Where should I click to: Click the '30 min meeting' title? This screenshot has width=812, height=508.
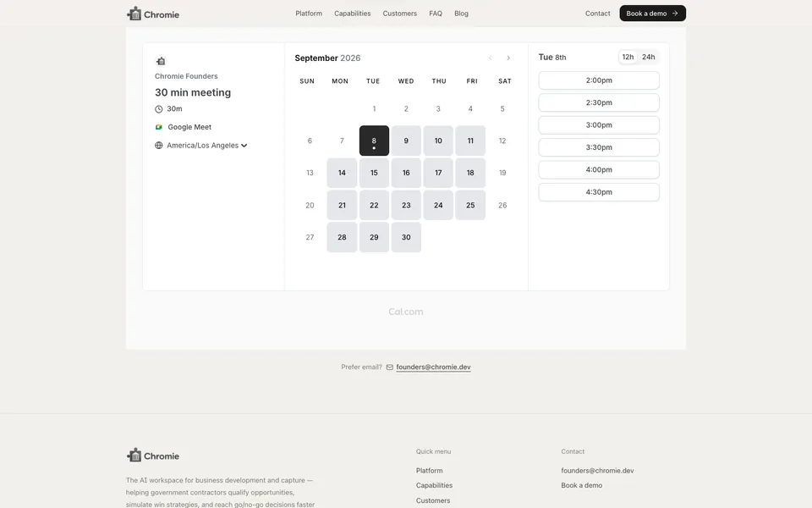click(x=193, y=92)
